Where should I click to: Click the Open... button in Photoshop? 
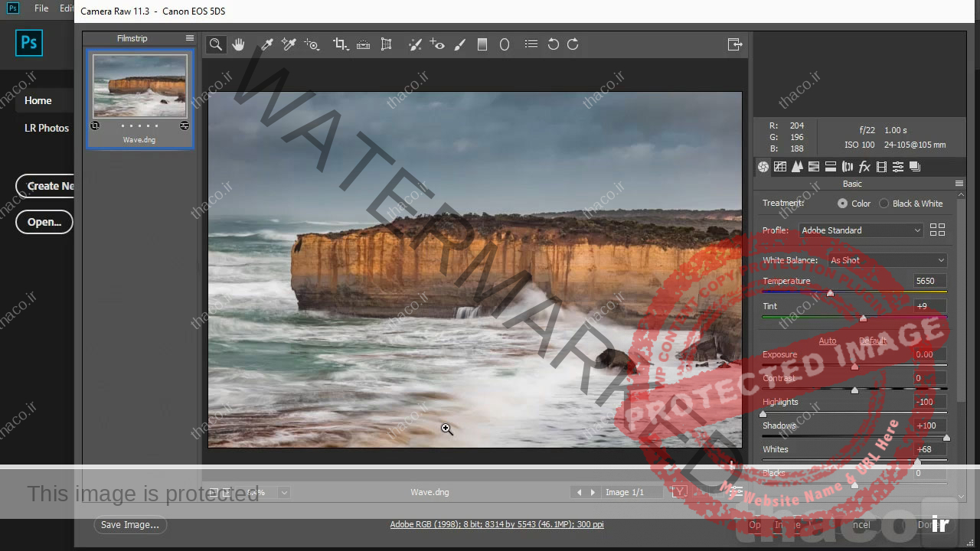coord(44,222)
